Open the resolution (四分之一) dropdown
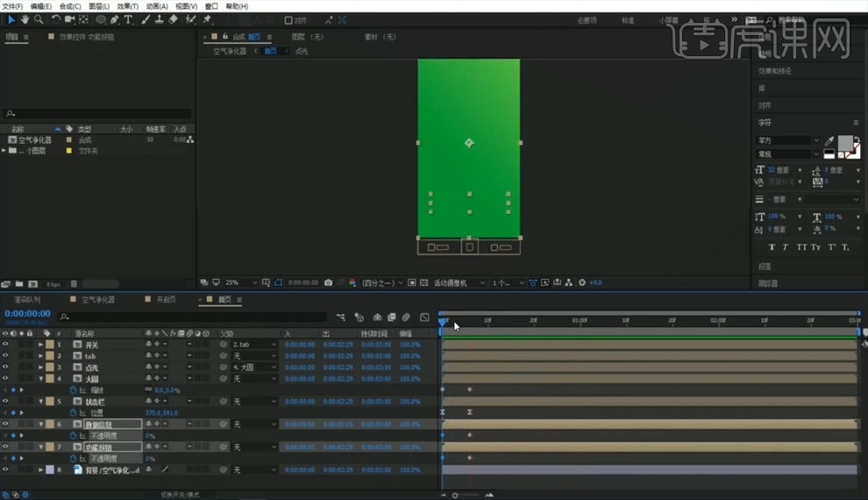Screen dimensions: 868x500 382,282
